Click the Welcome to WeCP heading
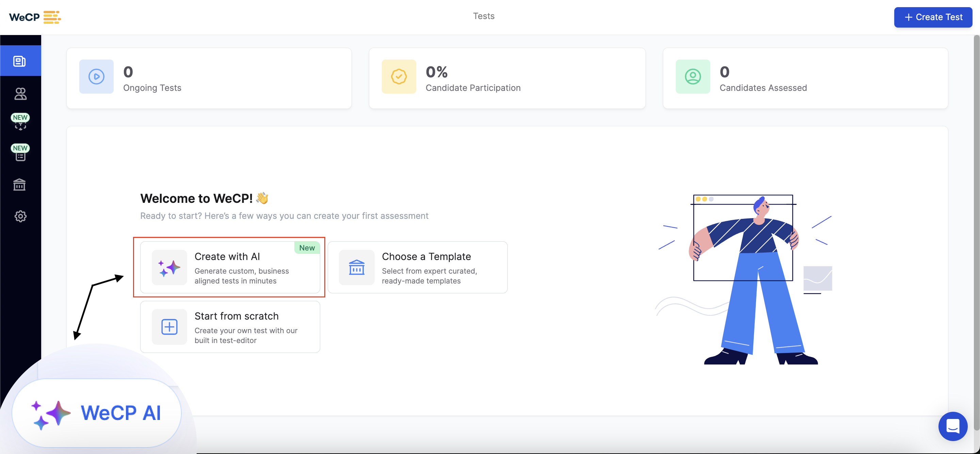Screen dimensions: 980x454 (204, 198)
